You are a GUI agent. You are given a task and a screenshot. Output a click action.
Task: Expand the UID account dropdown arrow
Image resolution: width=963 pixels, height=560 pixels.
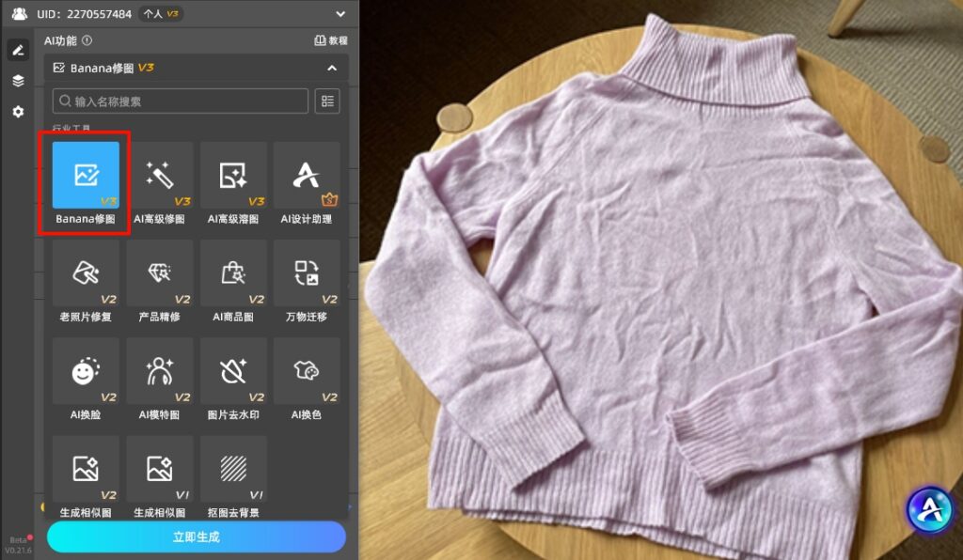point(340,13)
